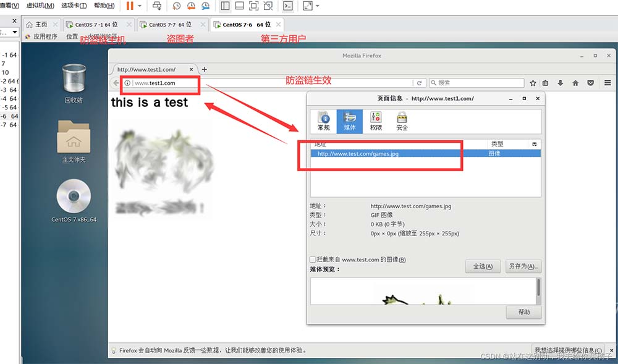Open the snapshot manager icon
618x364 pixels.
click(205, 6)
